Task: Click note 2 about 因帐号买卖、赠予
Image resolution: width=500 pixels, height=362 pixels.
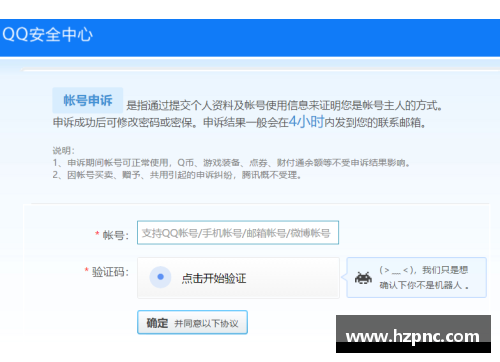Action: tap(177, 175)
